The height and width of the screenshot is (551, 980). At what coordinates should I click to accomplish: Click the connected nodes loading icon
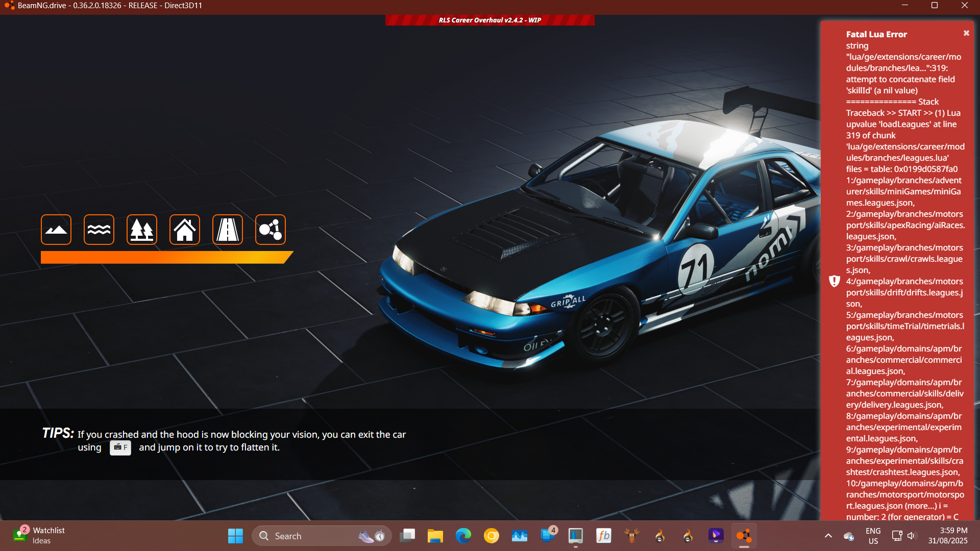click(271, 230)
